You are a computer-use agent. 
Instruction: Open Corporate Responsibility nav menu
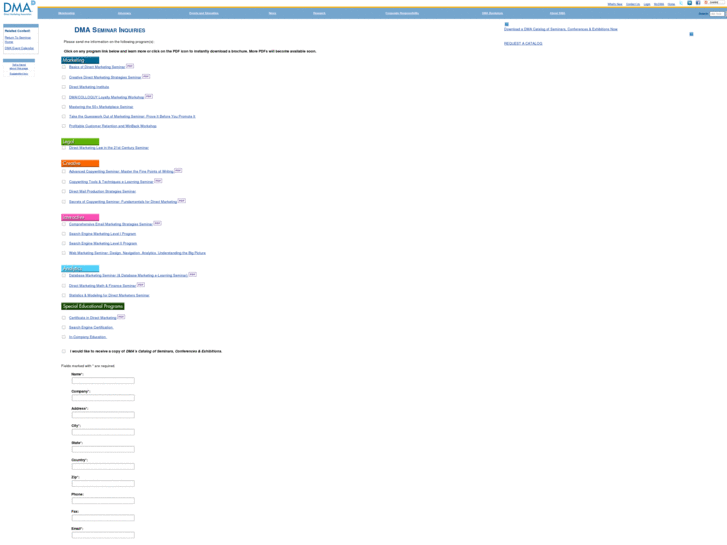point(402,13)
